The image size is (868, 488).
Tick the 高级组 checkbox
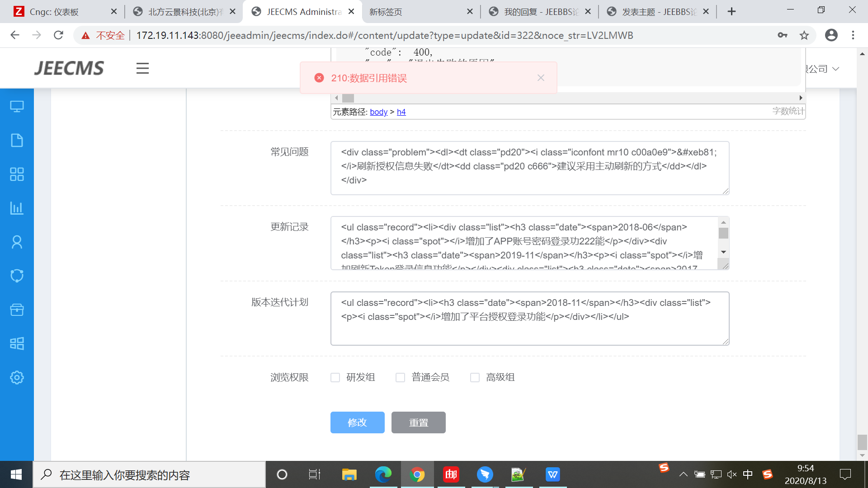point(475,377)
